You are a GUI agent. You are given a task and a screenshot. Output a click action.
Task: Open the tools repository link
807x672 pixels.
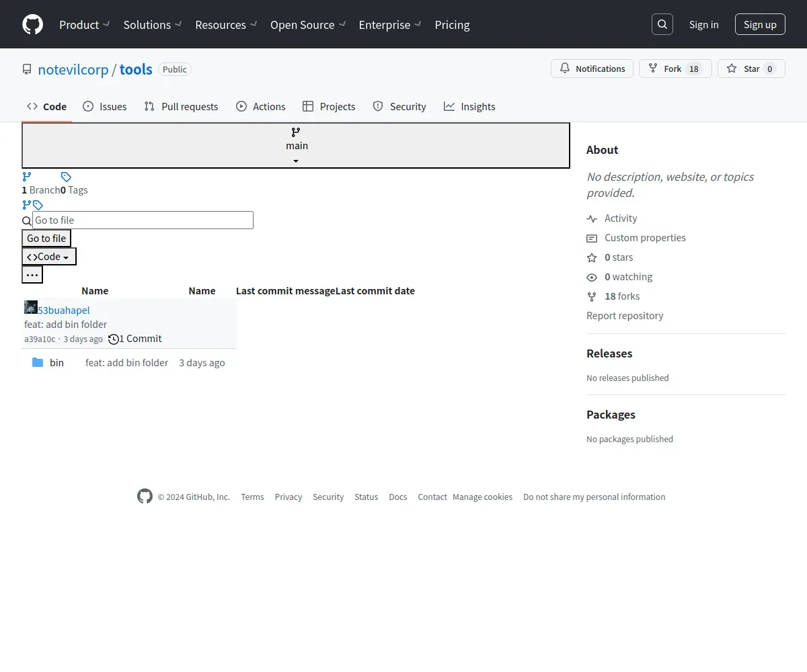[x=136, y=69]
